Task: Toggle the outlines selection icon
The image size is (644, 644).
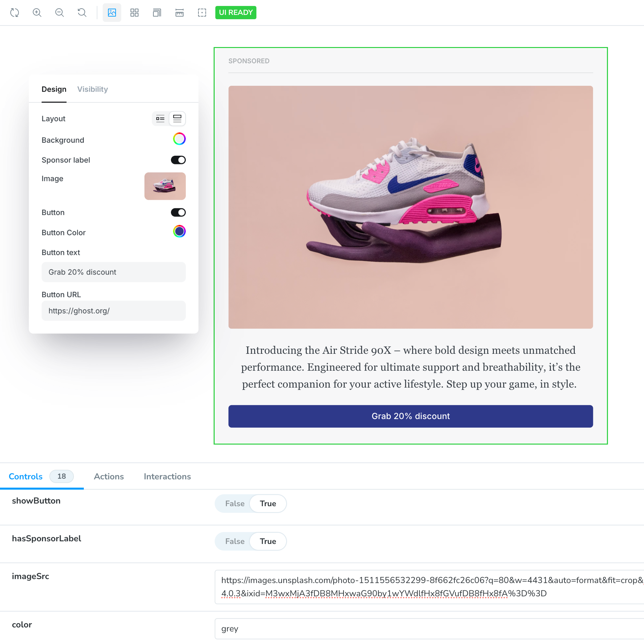Action: [202, 13]
